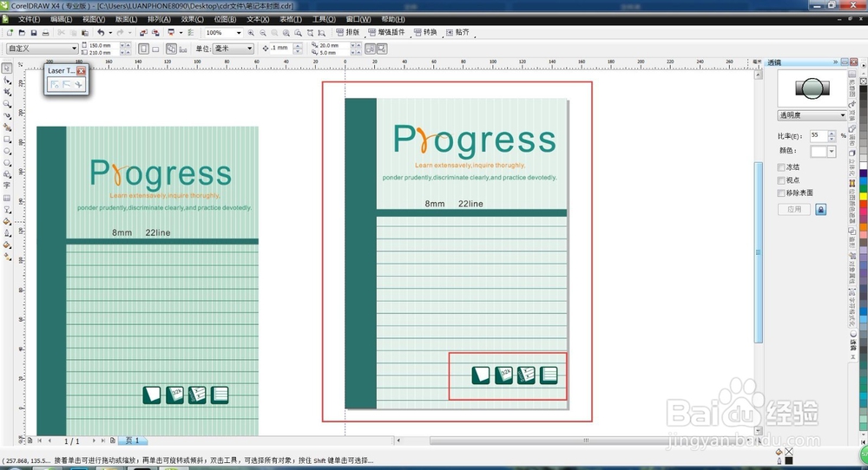The height and width of the screenshot is (470, 868).
Task: Click the Print icon in toolbar
Action: [x=45, y=33]
